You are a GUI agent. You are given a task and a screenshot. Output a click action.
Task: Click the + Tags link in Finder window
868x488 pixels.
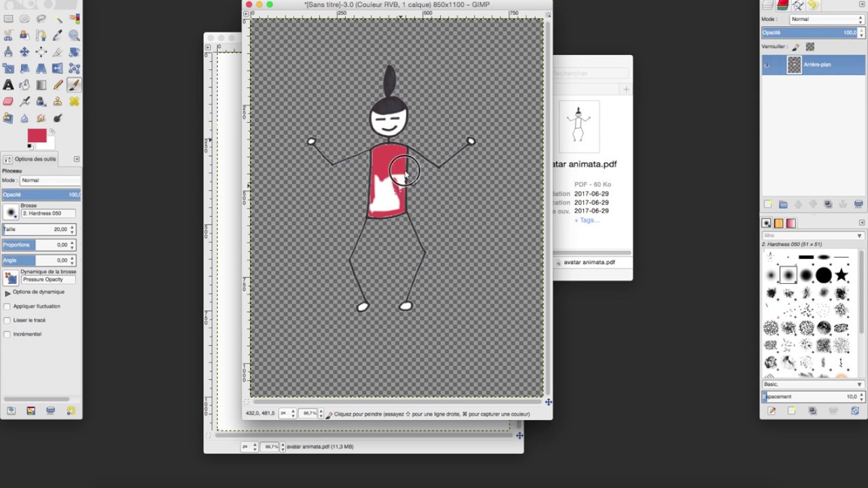pos(587,220)
